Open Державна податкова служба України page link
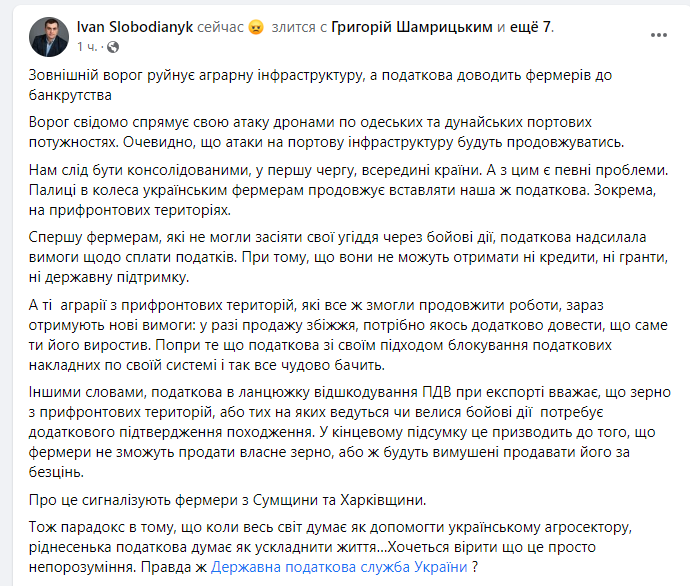 click(339, 567)
